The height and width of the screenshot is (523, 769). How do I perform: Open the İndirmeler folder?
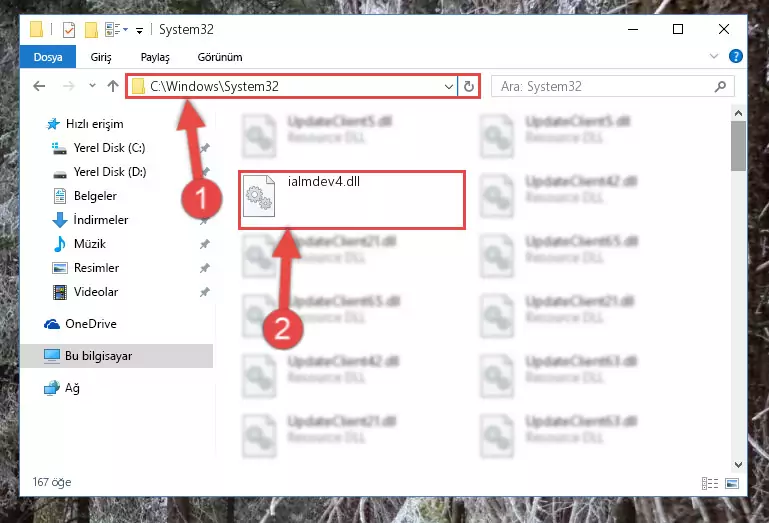pos(90,220)
